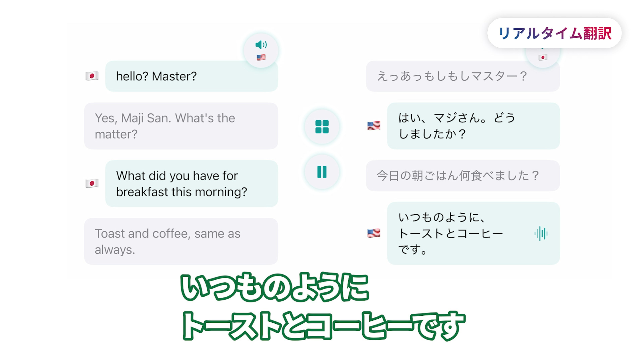This screenshot has height=362, width=644.
Task: Tap 'What did you have for breakfast' bubble
Action: tap(192, 184)
